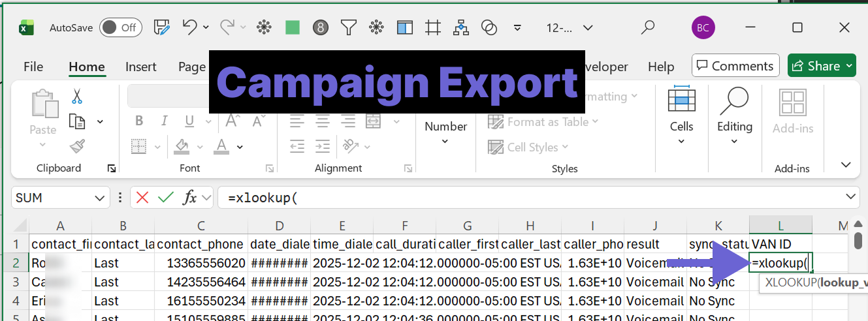Select cell C2 with 13365556020
The width and height of the screenshot is (868, 321).
(201, 264)
